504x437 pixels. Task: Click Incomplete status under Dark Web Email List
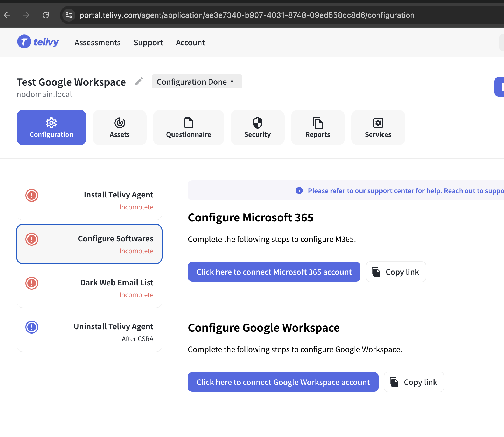tap(136, 295)
